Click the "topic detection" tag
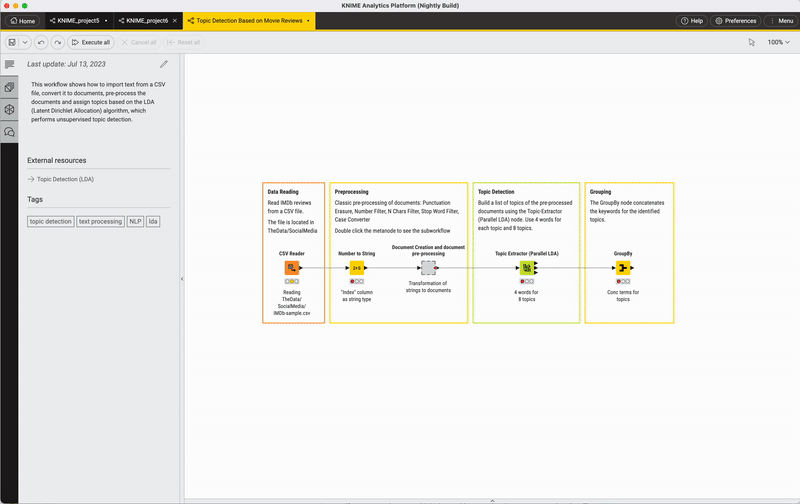Image resolution: width=800 pixels, height=504 pixels. tap(51, 221)
